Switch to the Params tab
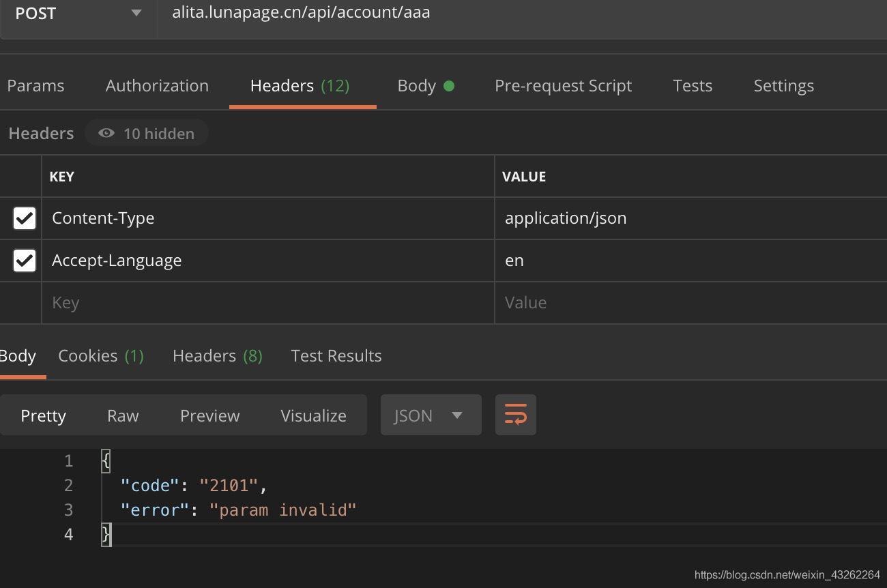Image resolution: width=887 pixels, height=588 pixels. pos(35,86)
